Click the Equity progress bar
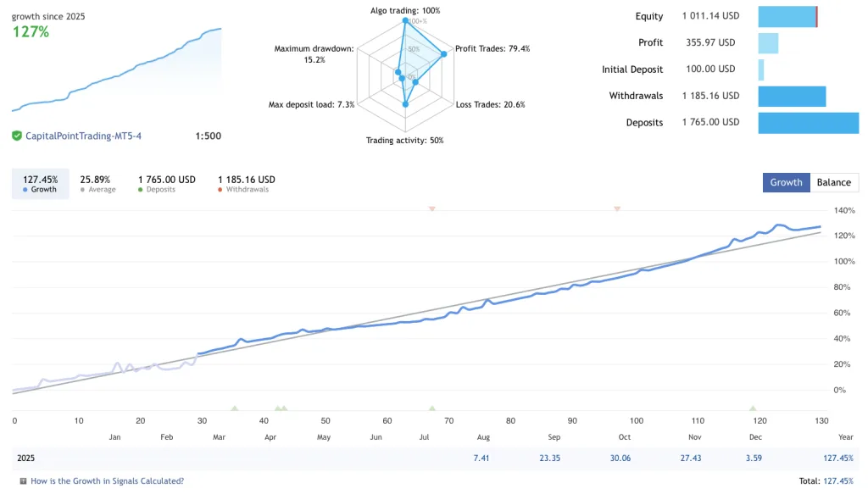The height and width of the screenshot is (494, 868). point(787,16)
